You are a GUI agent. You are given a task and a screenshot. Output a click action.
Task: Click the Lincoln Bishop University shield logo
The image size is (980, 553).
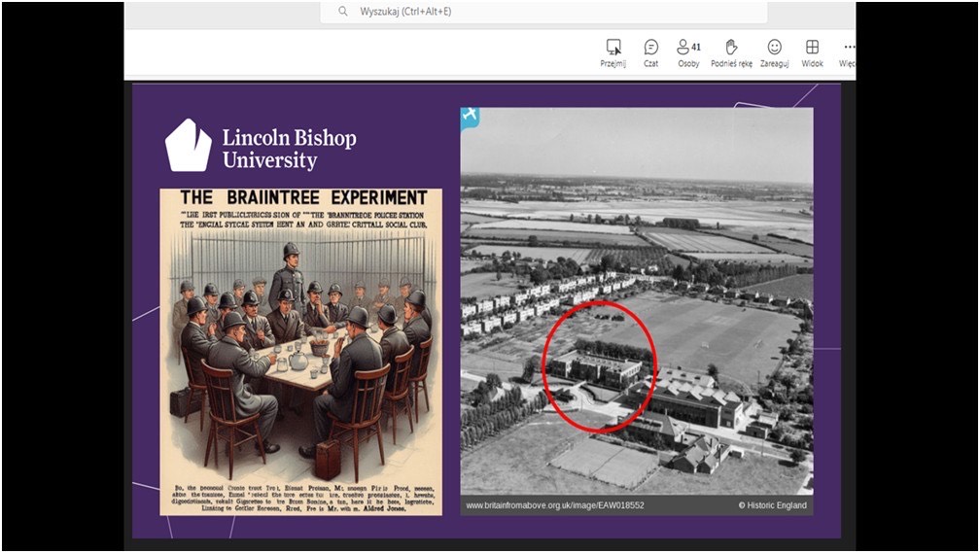188,146
